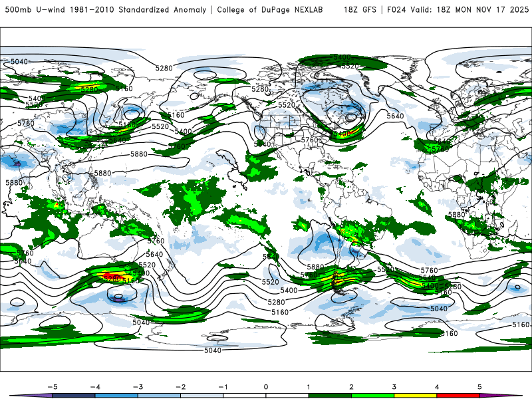Image resolution: width=532 pixels, height=399 pixels.
Task: Click the purple colorbar tip beyond 5
Action: point(501,396)
